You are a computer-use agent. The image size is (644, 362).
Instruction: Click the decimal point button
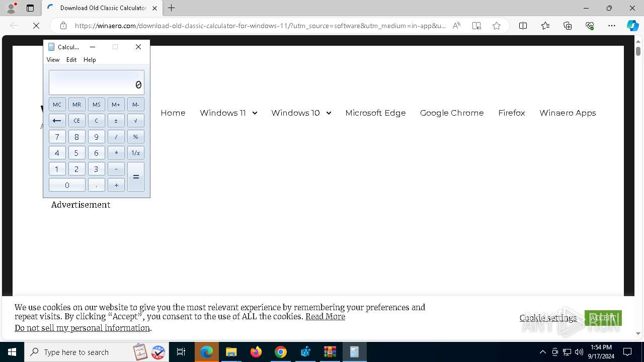tap(97, 185)
